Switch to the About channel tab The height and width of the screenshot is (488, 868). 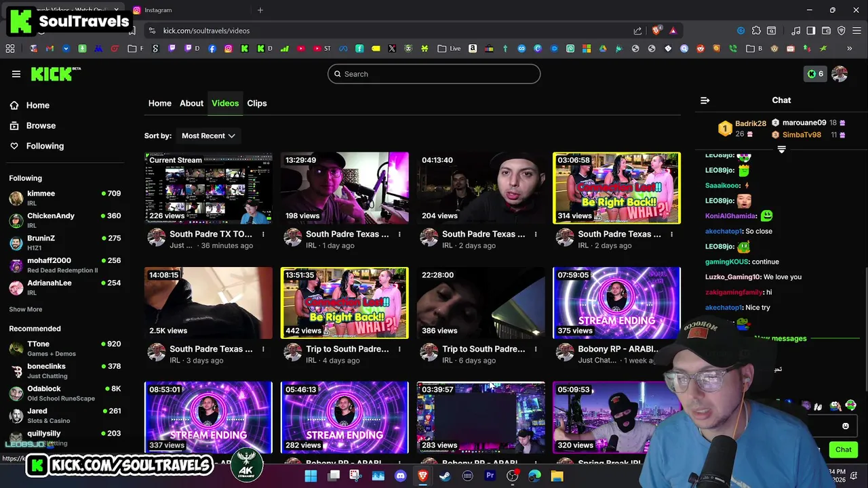click(x=191, y=103)
